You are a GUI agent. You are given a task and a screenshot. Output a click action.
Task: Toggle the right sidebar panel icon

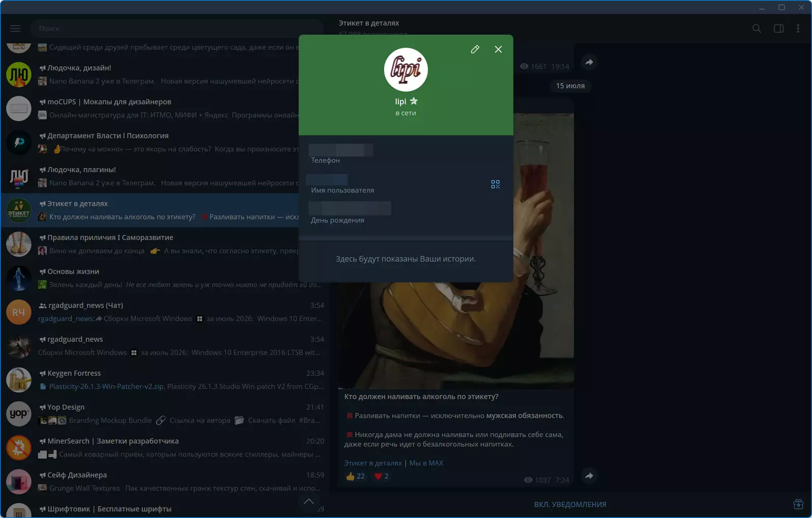click(778, 28)
